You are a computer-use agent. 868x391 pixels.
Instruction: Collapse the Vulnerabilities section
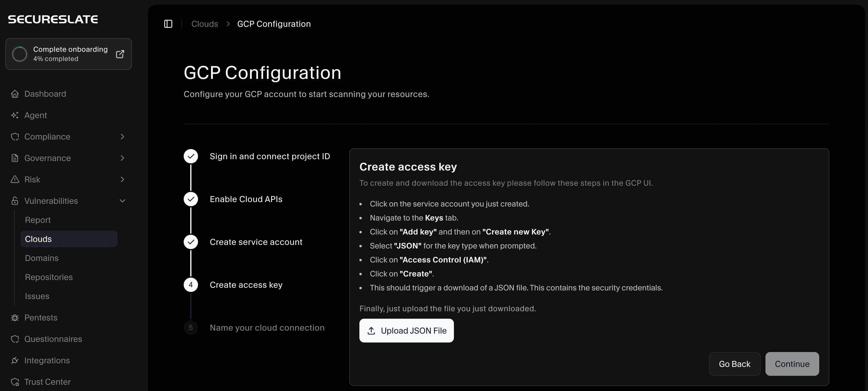(x=122, y=201)
